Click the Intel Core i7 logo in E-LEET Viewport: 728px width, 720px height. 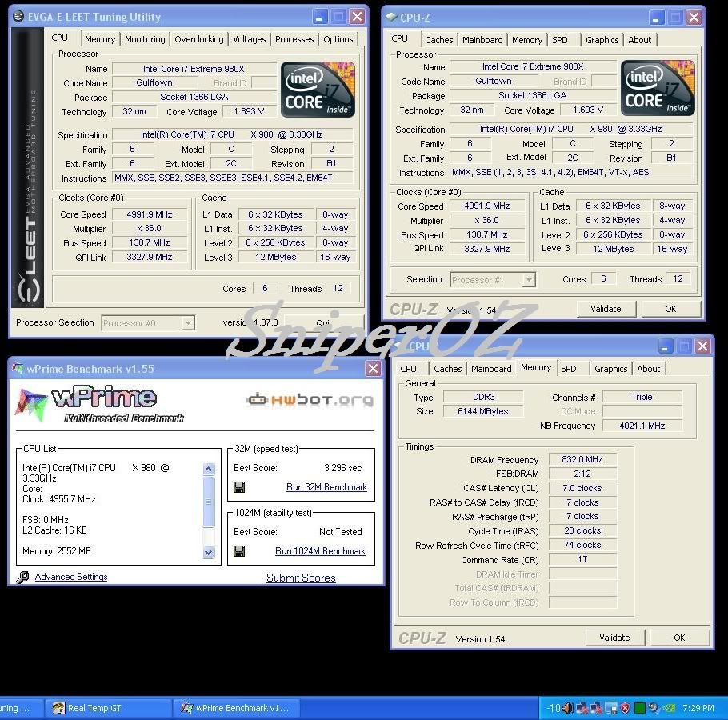pos(318,90)
